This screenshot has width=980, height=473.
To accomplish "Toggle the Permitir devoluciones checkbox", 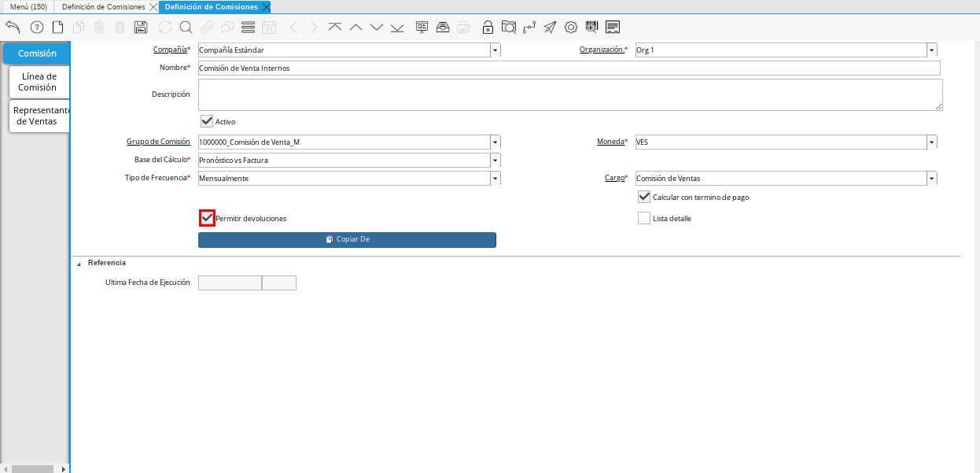I will 206,218.
